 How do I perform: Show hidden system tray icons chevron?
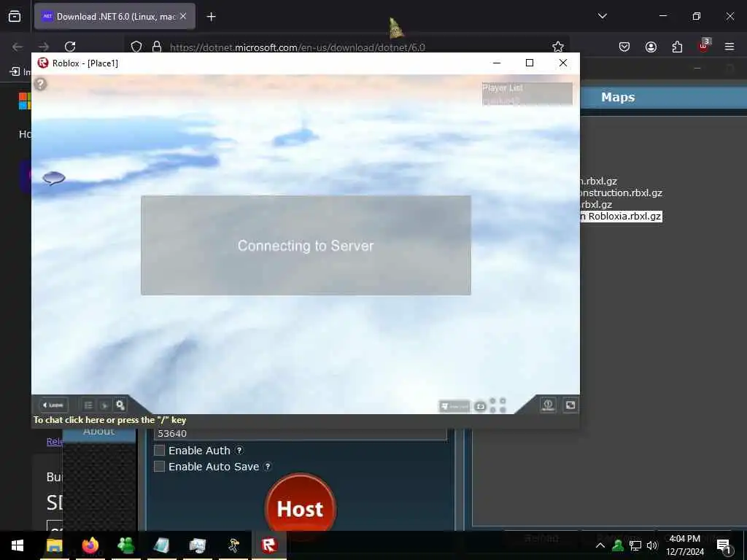pyautogui.click(x=600, y=545)
